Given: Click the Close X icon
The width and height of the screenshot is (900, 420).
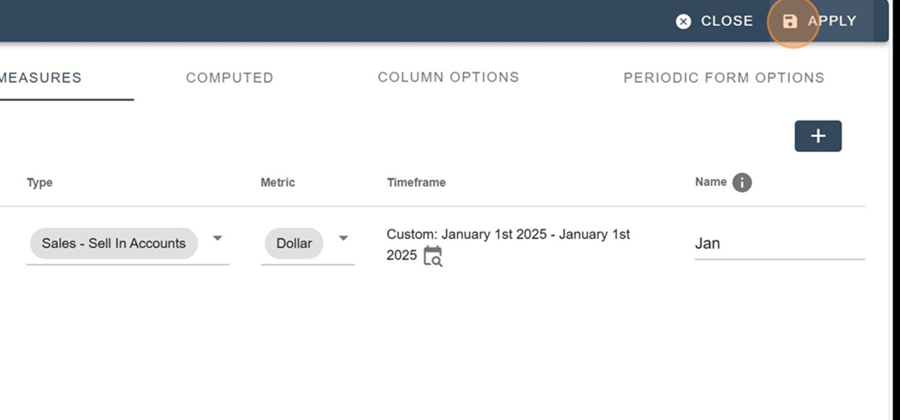Looking at the screenshot, I should click(683, 22).
